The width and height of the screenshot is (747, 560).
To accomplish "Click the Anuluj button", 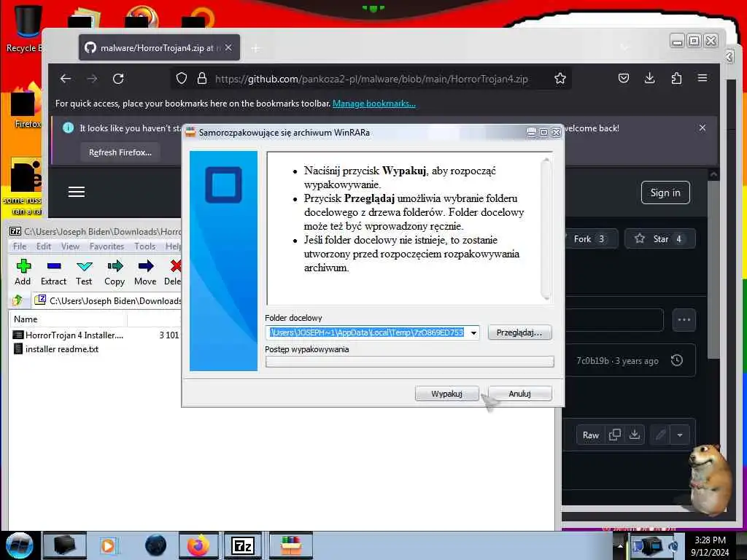I will pyautogui.click(x=519, y=393).
